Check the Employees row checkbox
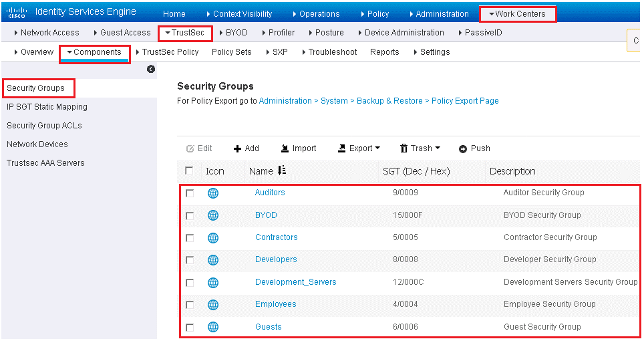 [189, 305]
